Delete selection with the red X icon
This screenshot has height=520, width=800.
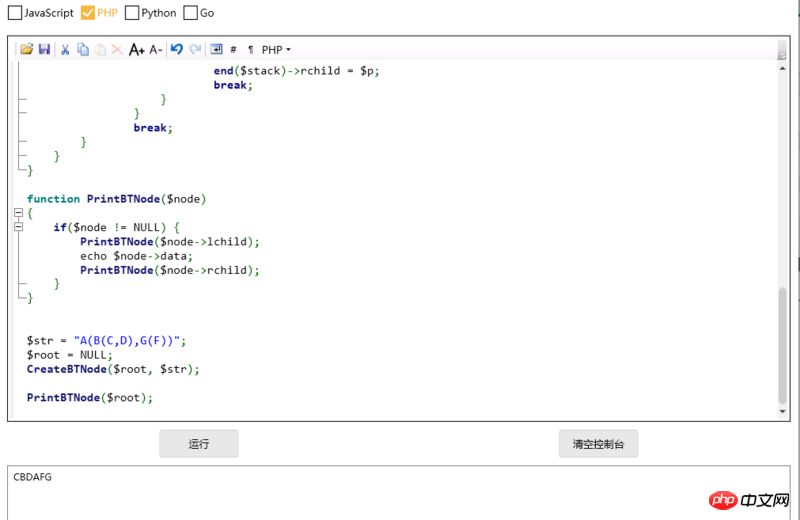[x=117, y=49]
